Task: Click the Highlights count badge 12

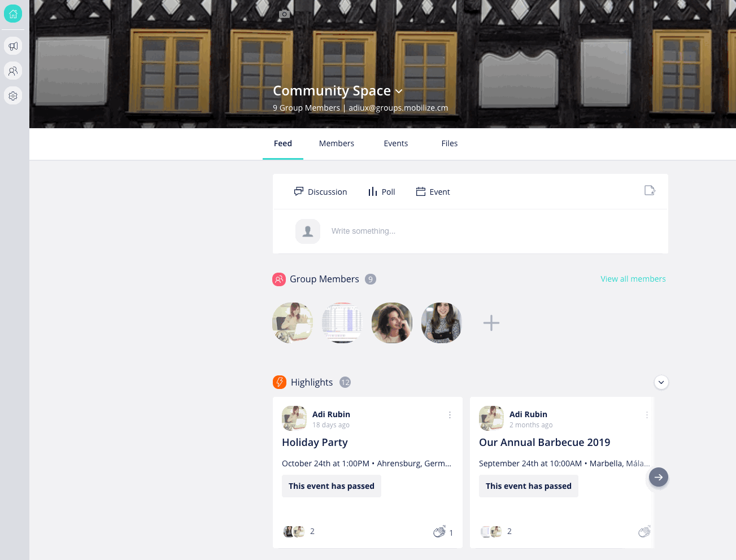Action: pos(345,382)
